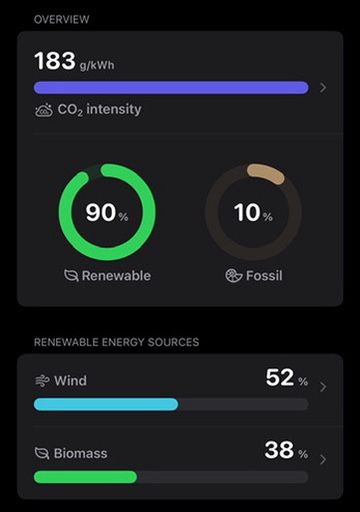Click the Biomass leaf icon
The width and height of the screenshot is (360, 512).
click(x=42, y=453)
